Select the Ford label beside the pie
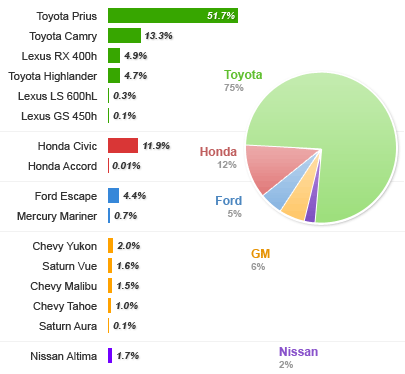This screenshot has width=405, height=374. point(229,201)
